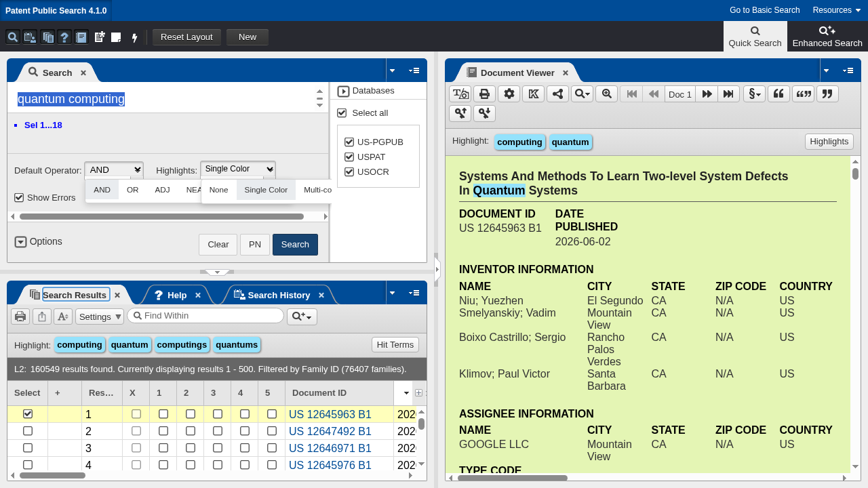Click the double quotes icon in Document Viewer

(x=803, y=94)
